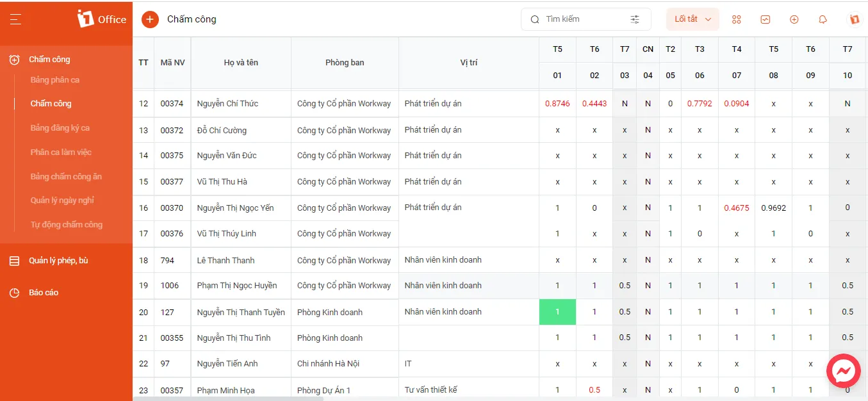Click the circled plus icon in header

point(794,19)
